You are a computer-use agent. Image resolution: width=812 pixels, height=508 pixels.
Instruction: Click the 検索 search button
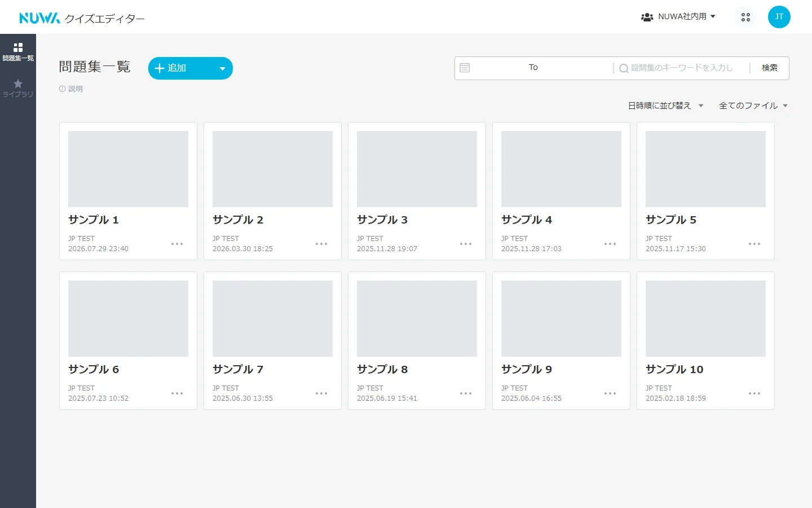[770, 68]
